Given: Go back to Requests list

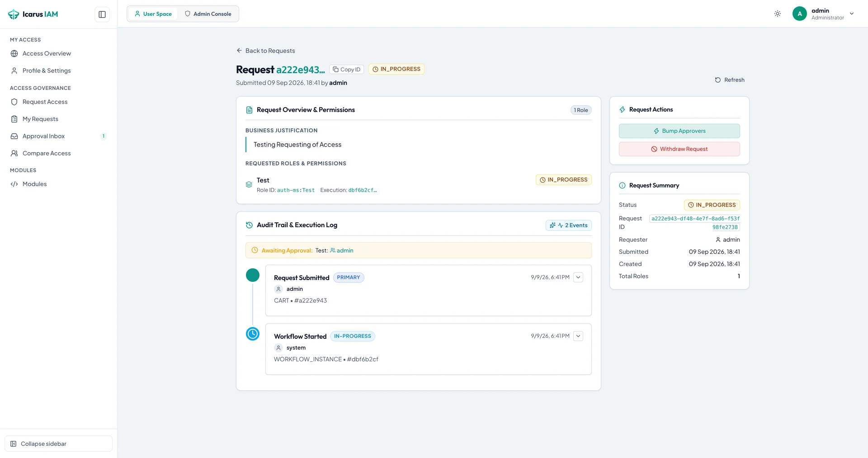Looking at the screenshot, I should point(265,51).
